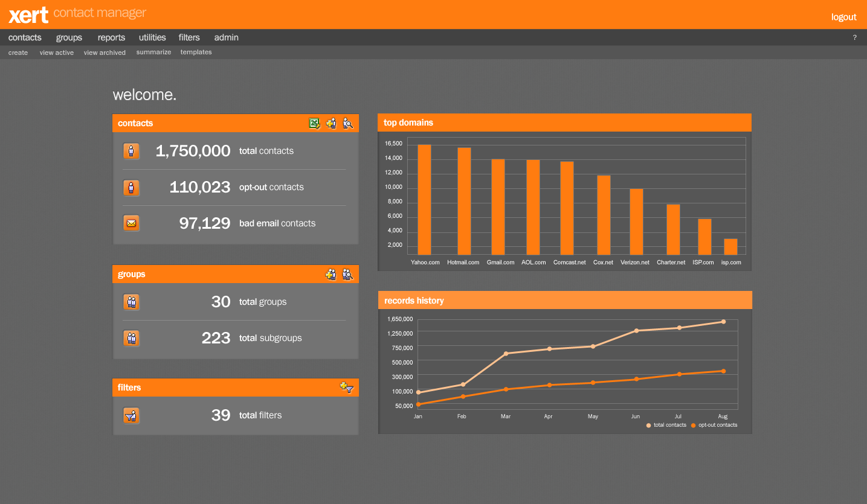Select the add new contact icon
Viewport: 867px width, 504px height.
331,123
